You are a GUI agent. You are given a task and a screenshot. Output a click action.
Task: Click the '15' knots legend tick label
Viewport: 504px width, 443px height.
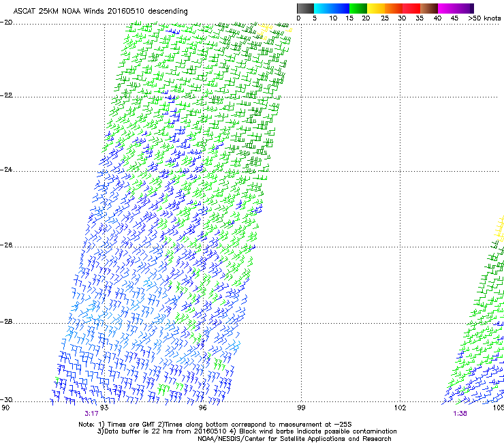tap(349, 18)
